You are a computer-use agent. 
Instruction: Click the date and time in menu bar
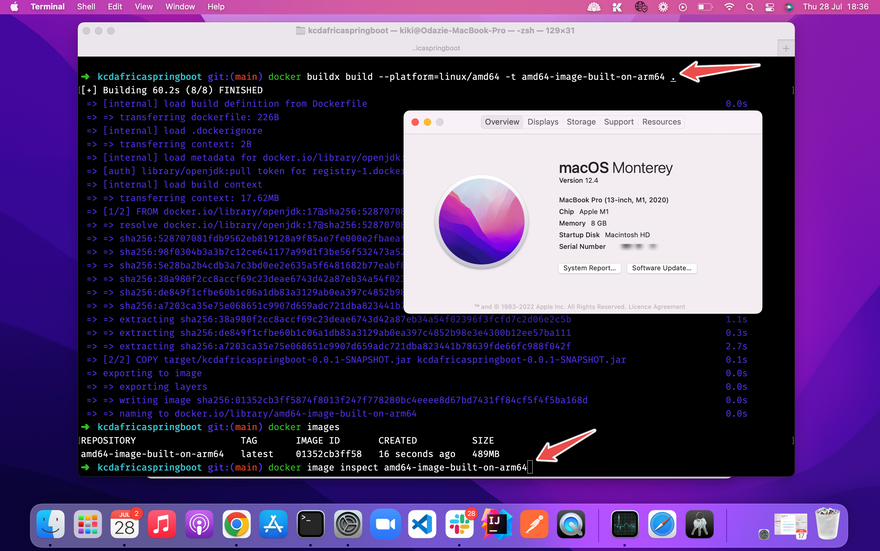(835, 7)
